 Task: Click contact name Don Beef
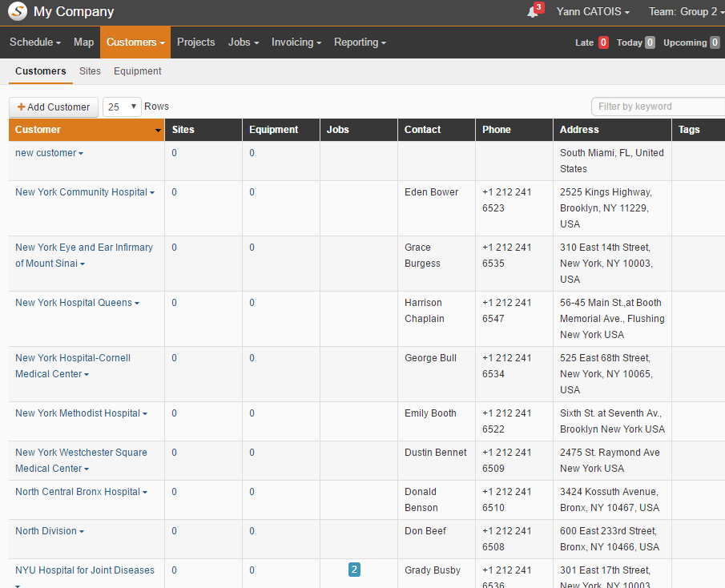click(425, 531)
